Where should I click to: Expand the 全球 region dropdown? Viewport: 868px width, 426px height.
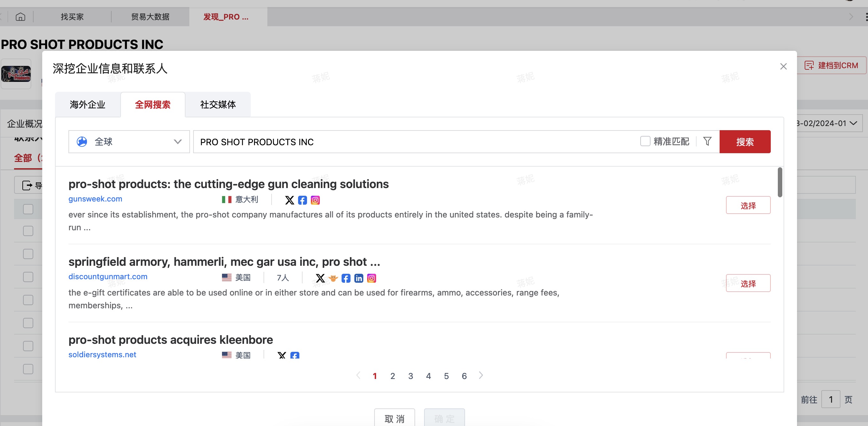coord(129,142)
